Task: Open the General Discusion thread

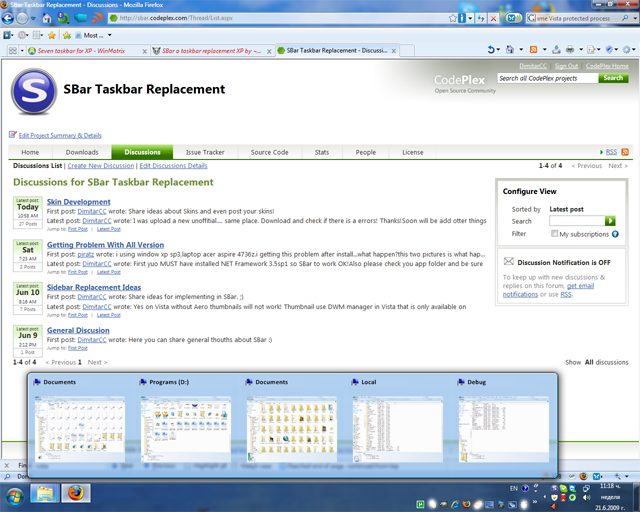Action: pyautogui.click(x=78, y=330)
